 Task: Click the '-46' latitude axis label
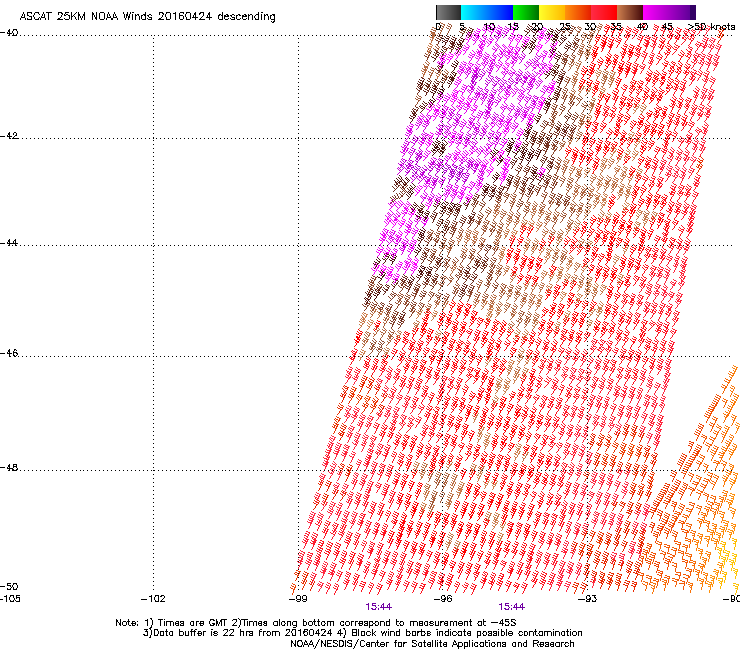pyautogui.click(x=9, y=353)
